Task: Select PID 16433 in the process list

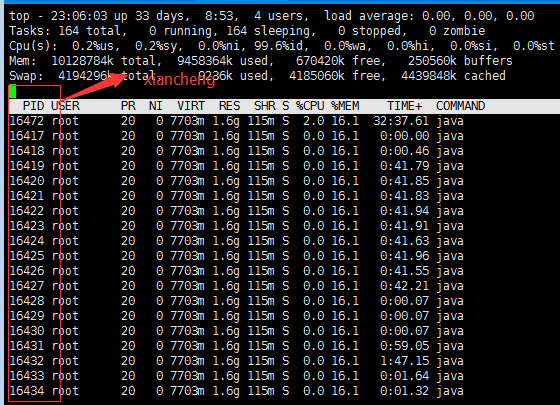Action: [x=27, y=376]
